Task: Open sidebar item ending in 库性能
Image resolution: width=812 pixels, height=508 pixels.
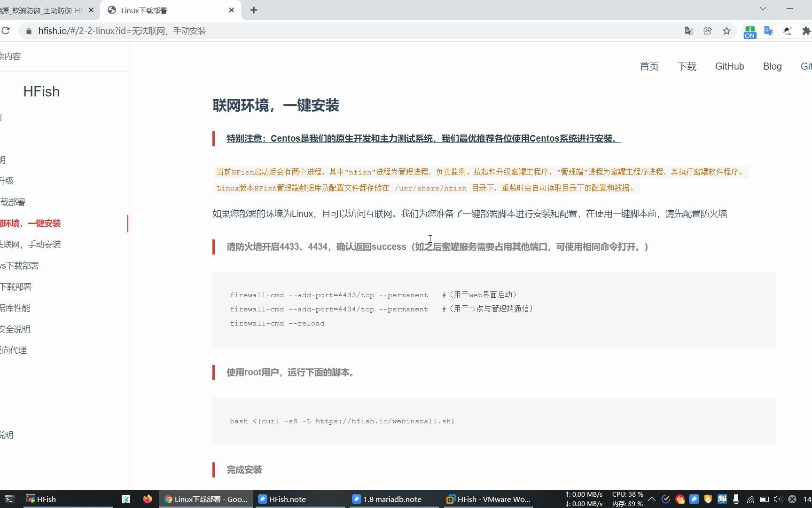Action: point(15,308)
